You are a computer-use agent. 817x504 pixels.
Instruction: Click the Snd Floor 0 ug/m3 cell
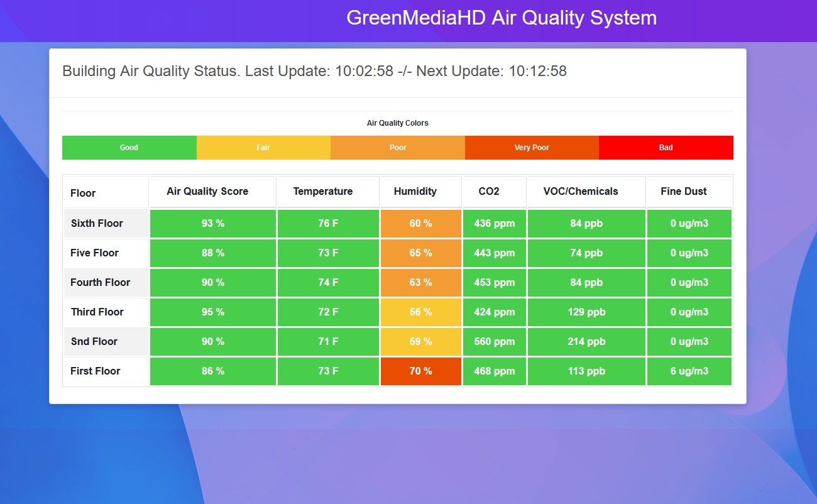coord(689,342)
